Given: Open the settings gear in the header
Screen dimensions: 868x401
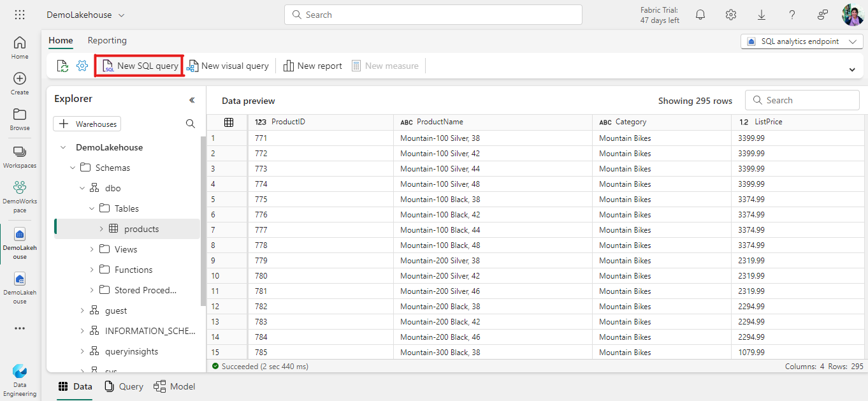Looking at the screenshot, I should tap(731, 15).
